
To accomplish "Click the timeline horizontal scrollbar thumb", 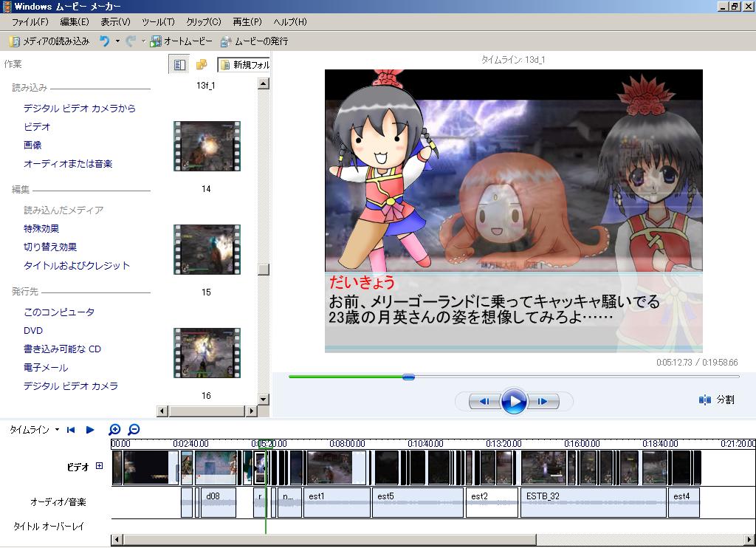I will pos(330,539).
